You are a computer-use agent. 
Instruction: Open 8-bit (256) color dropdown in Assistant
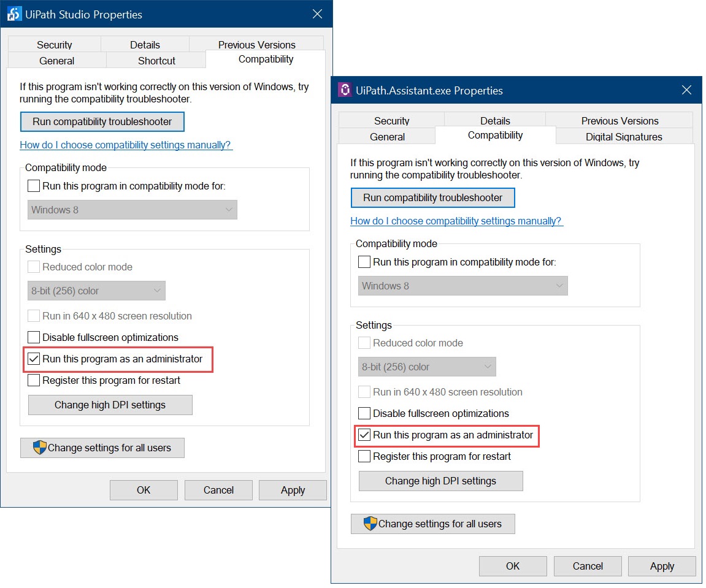tap(427, 367)
